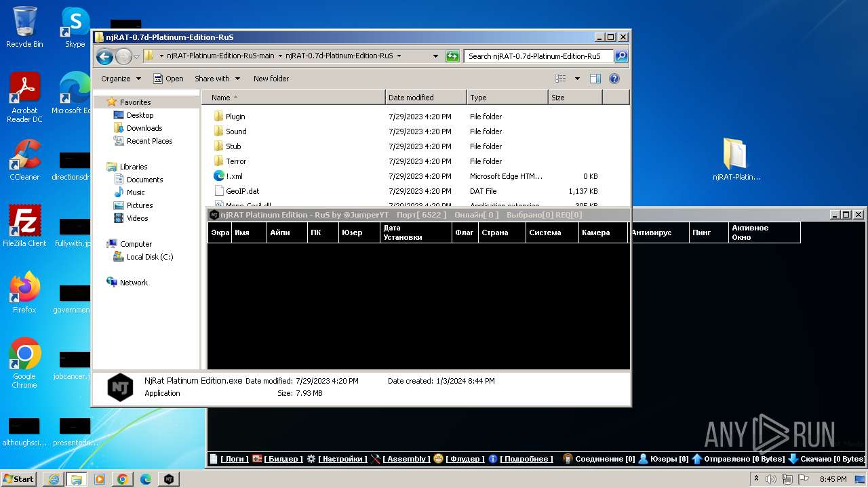The height and width of the screenshot is (488, 868).
Task: Expand njRAT-Platinum-Edition-RuS-main breadcrumb arrow
Action: coord(280,56)
